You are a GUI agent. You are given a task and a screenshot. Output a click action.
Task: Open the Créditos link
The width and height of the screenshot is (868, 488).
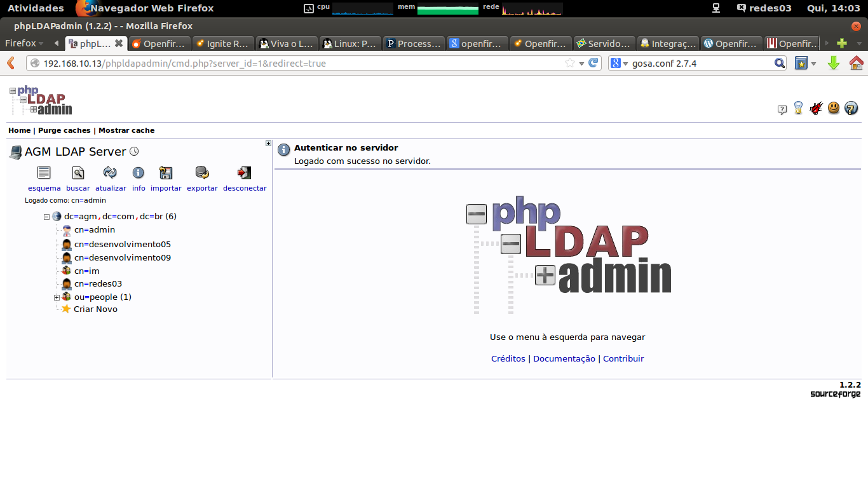tap(508, 359)
